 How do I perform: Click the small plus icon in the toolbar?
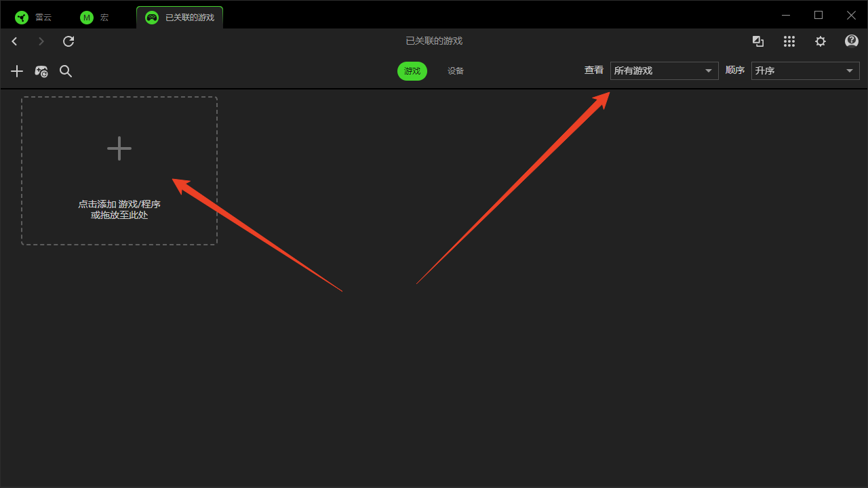[x=17, y=71]
